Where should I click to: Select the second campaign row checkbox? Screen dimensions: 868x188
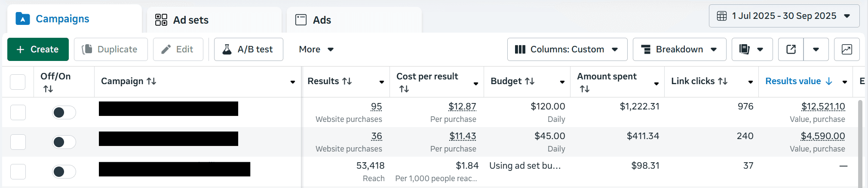(18, 142)
